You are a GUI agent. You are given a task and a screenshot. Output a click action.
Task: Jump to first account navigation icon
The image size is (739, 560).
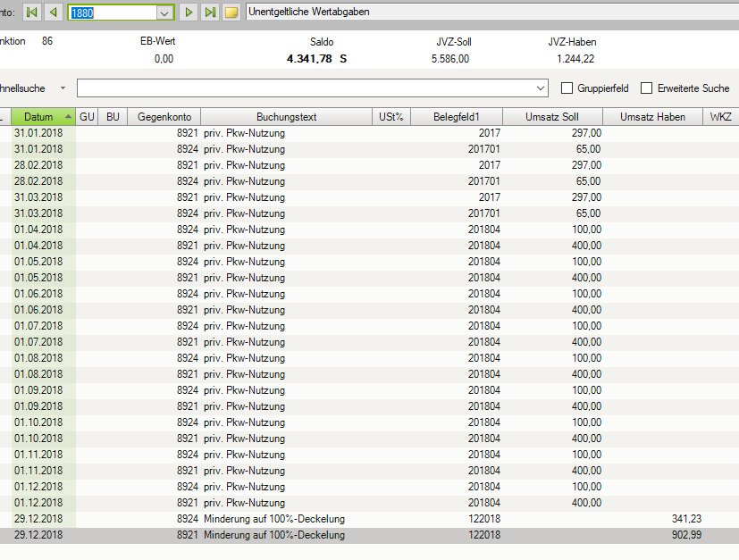(x=32, y=13)
